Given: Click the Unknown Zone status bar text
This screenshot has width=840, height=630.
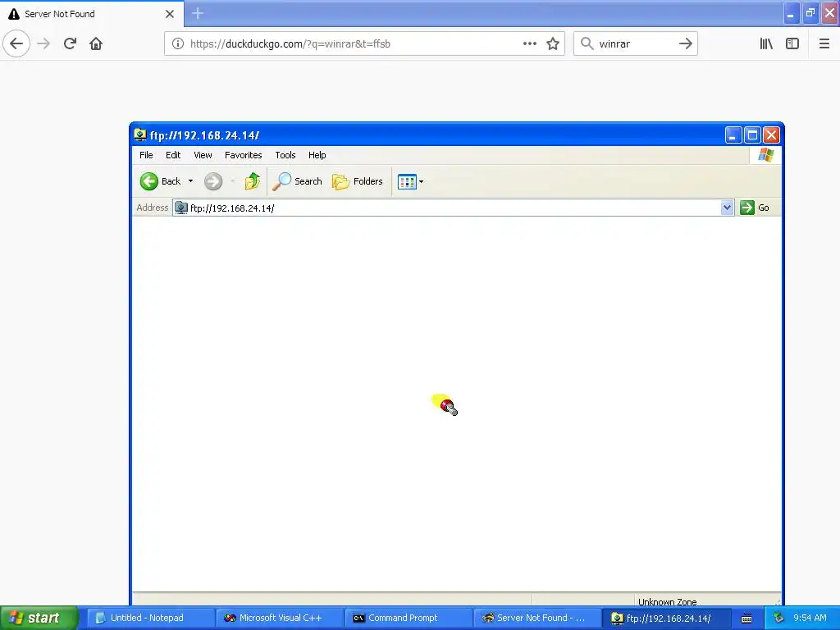Looking at the screenshot, I should pos(667,601).
